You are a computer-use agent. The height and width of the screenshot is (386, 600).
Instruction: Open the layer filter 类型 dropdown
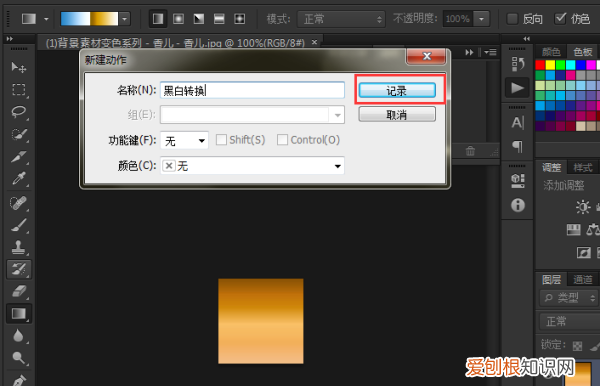pos(569,298)
